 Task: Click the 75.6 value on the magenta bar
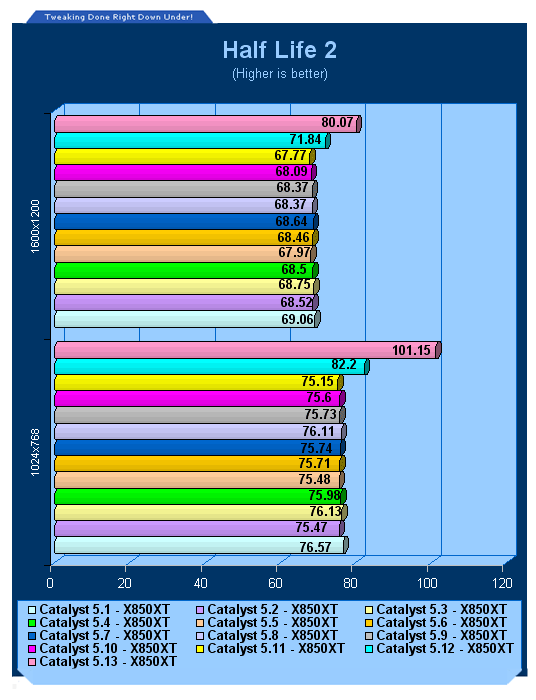pyautogui.click(x=319, y=398)
